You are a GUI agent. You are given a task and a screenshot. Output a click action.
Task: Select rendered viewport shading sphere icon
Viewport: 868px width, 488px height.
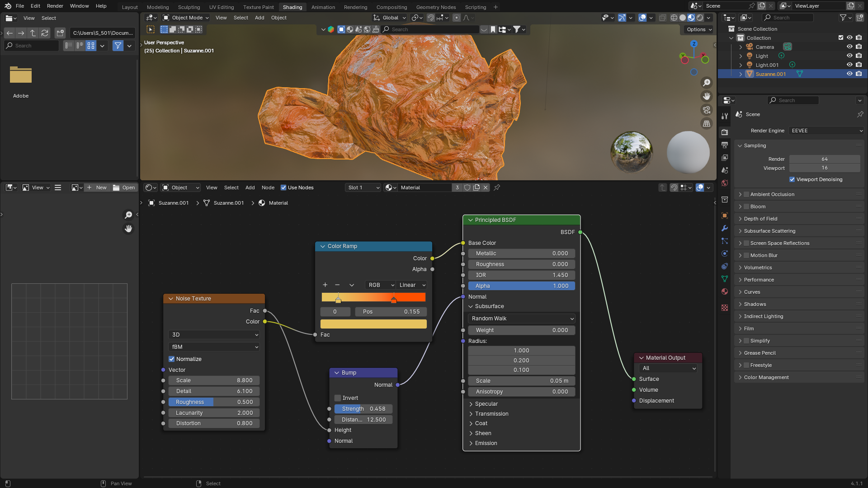pos(700,18)
